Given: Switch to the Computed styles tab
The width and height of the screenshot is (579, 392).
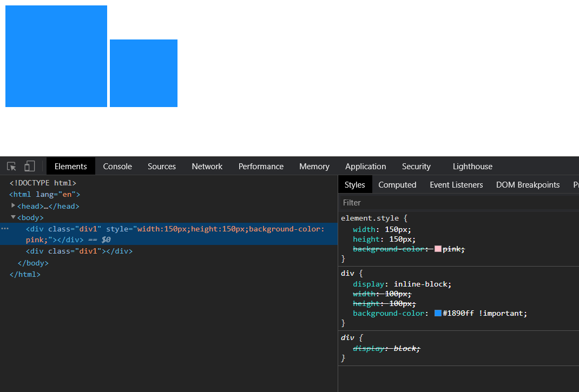Looking at the screenshot, I should (x=397, y=185).
